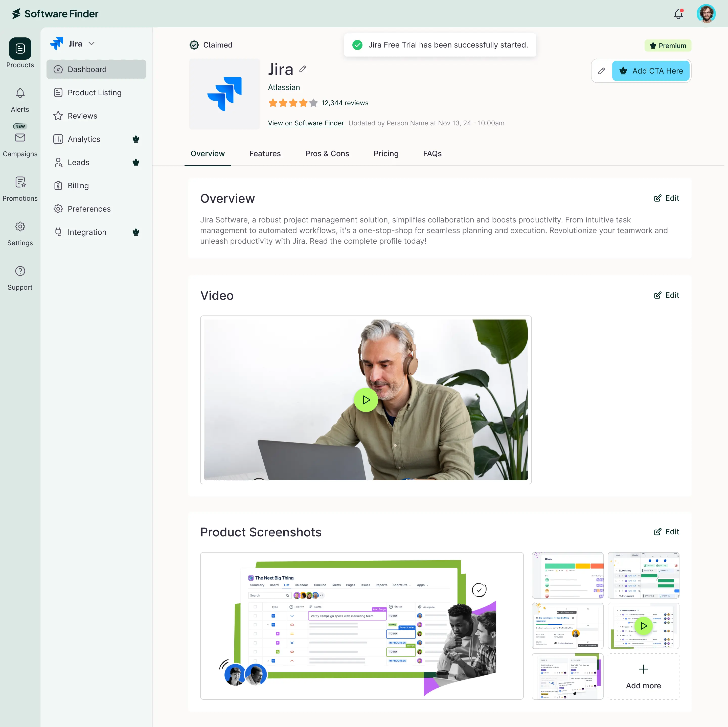The height and width of the screenshot is (727, 728).
Task: Open Integration in the sidebar
Action: tap(96, 232)
